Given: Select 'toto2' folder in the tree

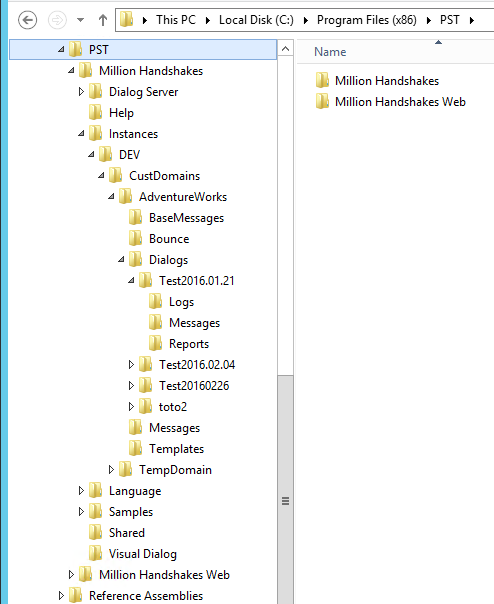Looking at the screenshot, I should [173, 407].
